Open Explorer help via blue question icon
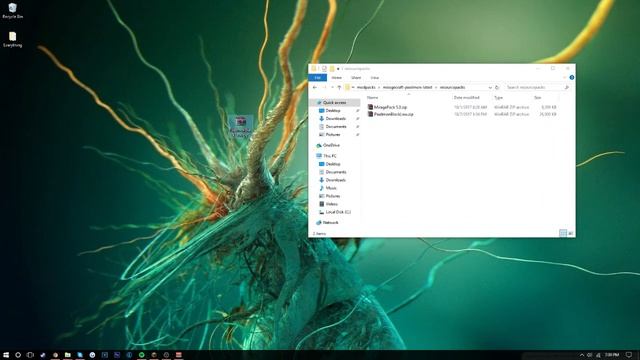The height and width of the screenshot is (360, 640). pos(572,78)
